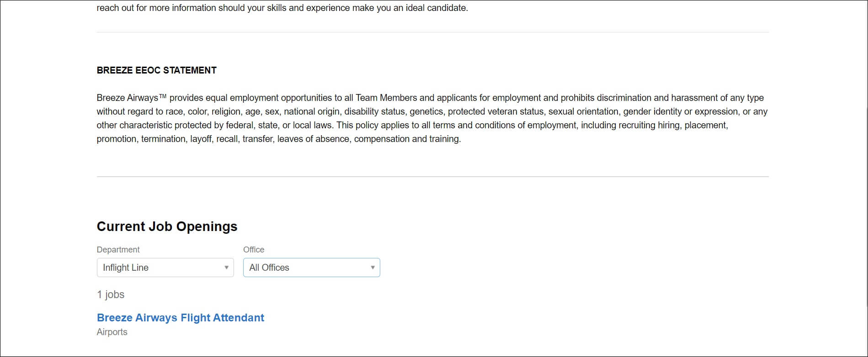The image size is (868, 357).
Task: Click the 'Airports' location text under job
Action: click(112, 332)
